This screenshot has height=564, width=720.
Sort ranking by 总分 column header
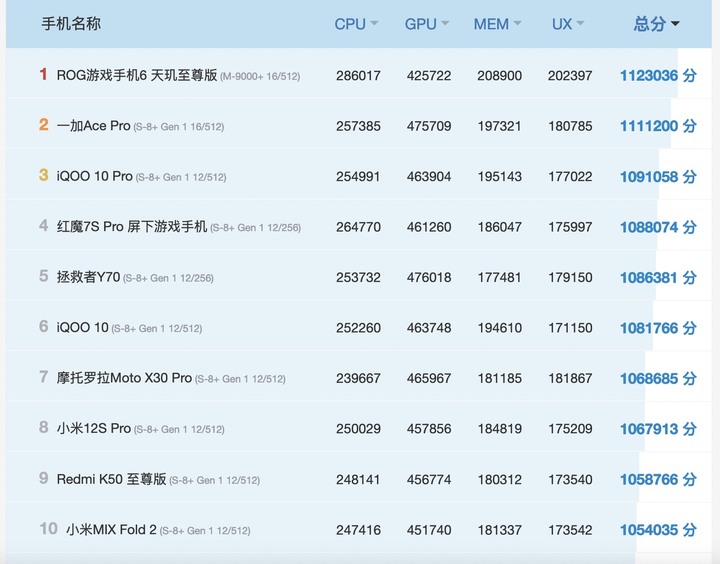coord(657,24)
